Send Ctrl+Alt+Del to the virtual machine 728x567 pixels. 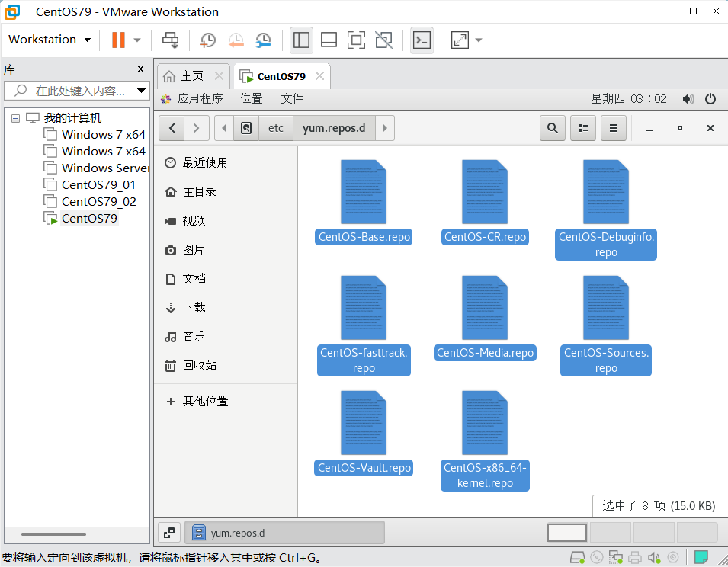(x=171, y=40)
